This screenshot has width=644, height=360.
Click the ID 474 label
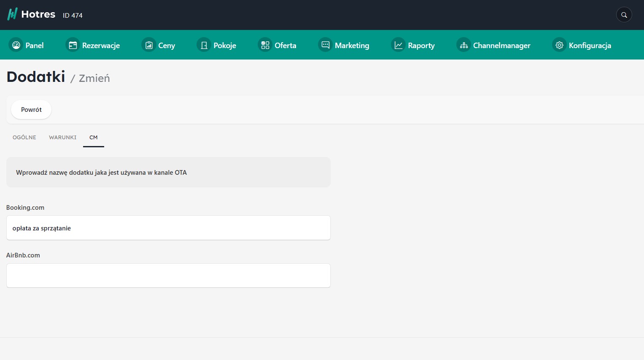coord(73,15)
